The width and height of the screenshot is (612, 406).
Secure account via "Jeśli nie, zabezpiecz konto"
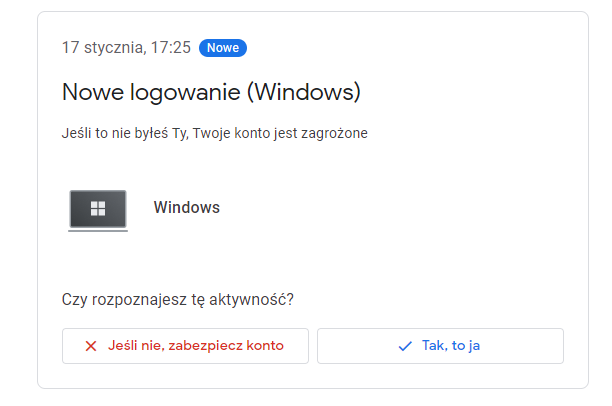(x=185, y=346)
